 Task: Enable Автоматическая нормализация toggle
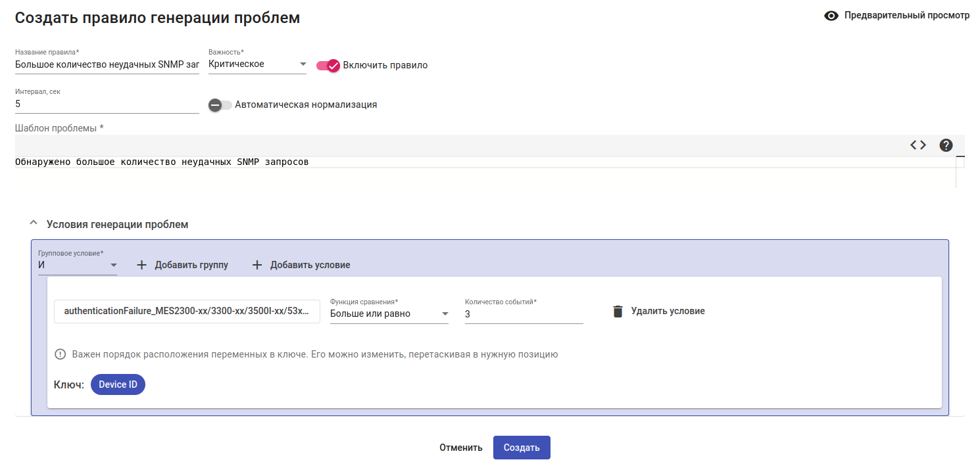point(220,104)
